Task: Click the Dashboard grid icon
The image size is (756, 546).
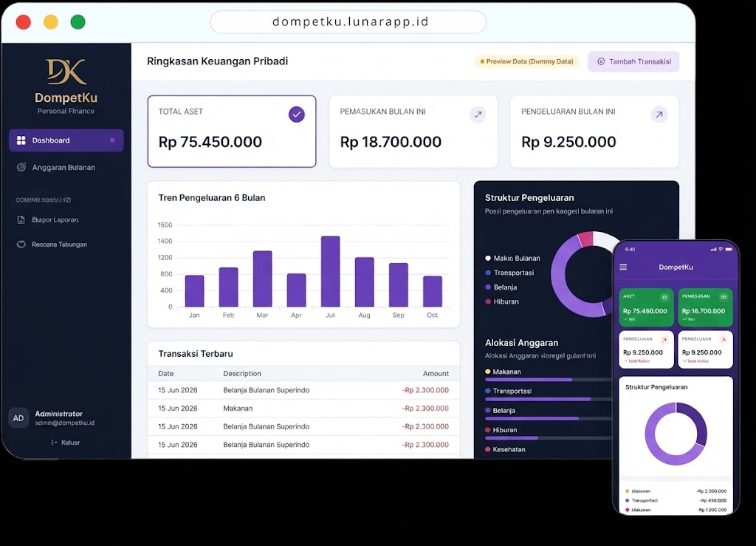Action: pyautogui.click(x=21, y=140)
